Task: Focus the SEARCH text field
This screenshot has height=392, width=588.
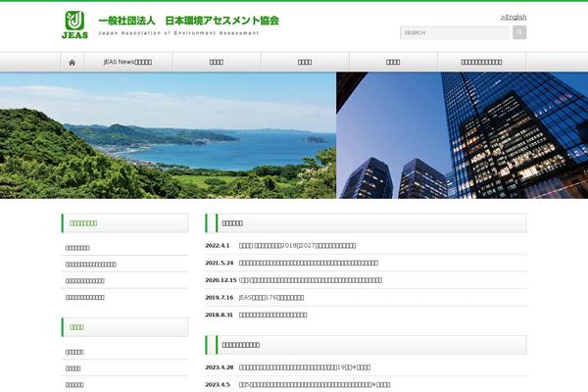Action: [455, 32]
